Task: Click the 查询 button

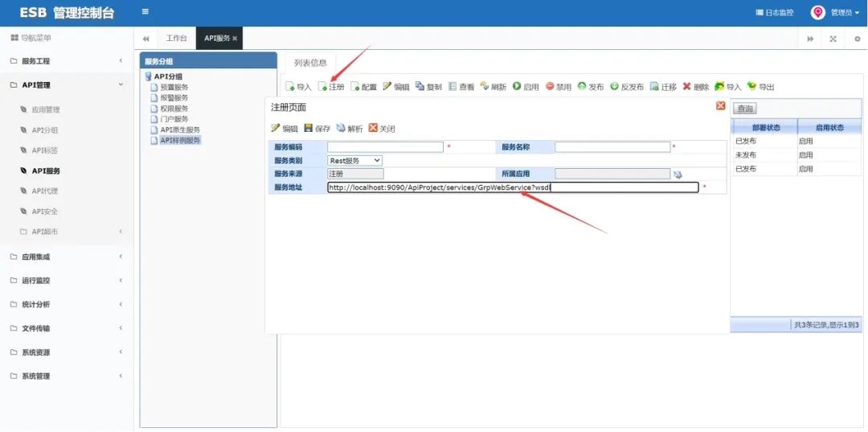Action: (746, 109)
